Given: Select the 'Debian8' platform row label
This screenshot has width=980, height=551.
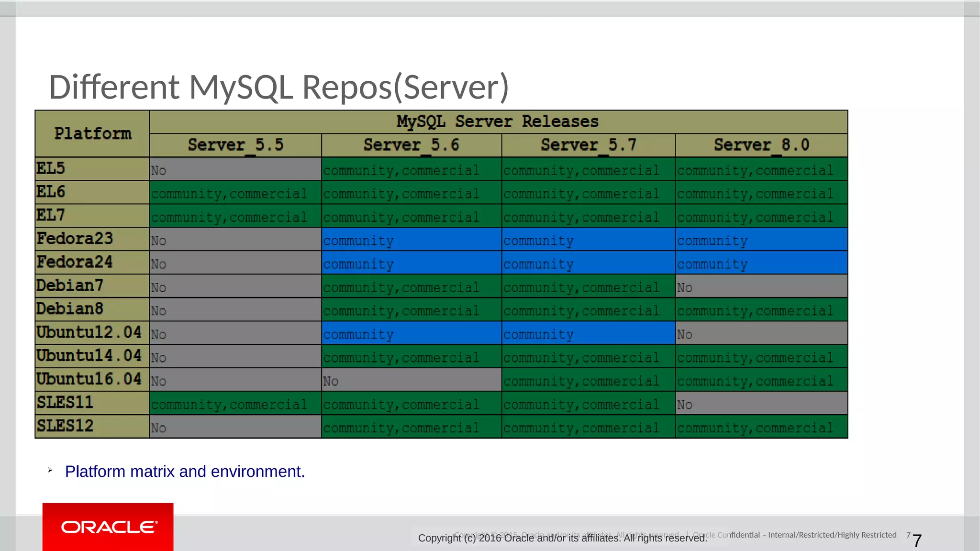Looking at the screenshot, I should (x=92, y=309).
